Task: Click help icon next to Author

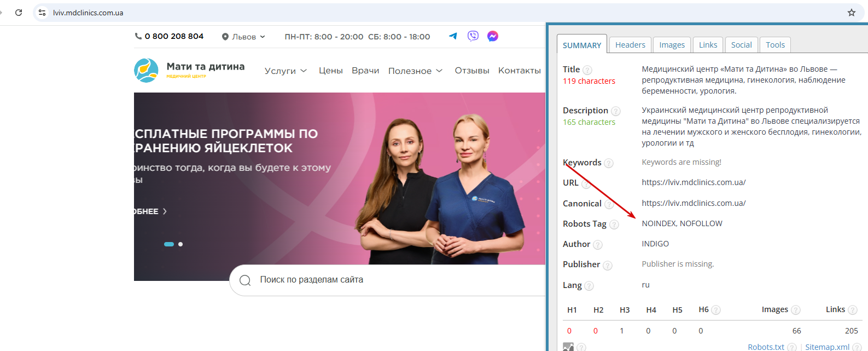Action: pos(598,245)
